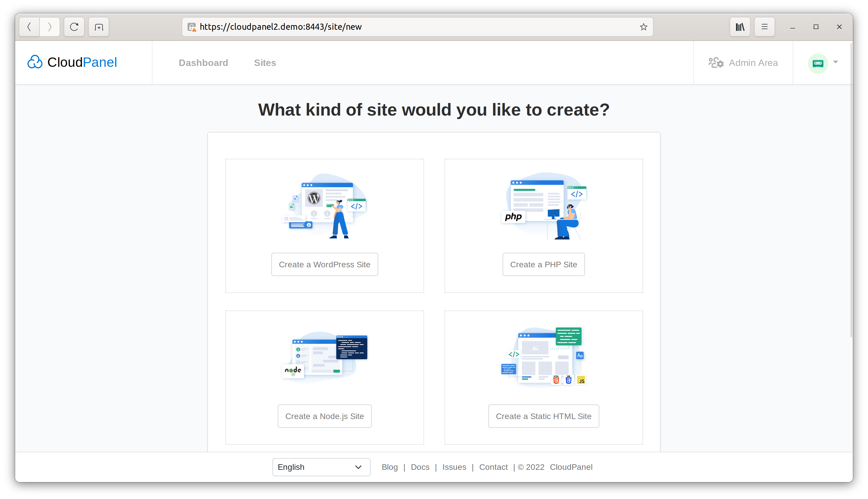Open the Sites menu item
The height and width of the screenshot is (499, 868).
click(x=265, y=63)
